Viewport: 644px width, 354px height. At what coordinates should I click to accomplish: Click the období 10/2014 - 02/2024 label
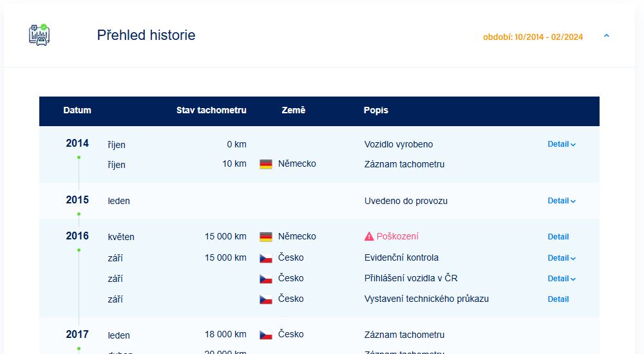pos(533,37)
